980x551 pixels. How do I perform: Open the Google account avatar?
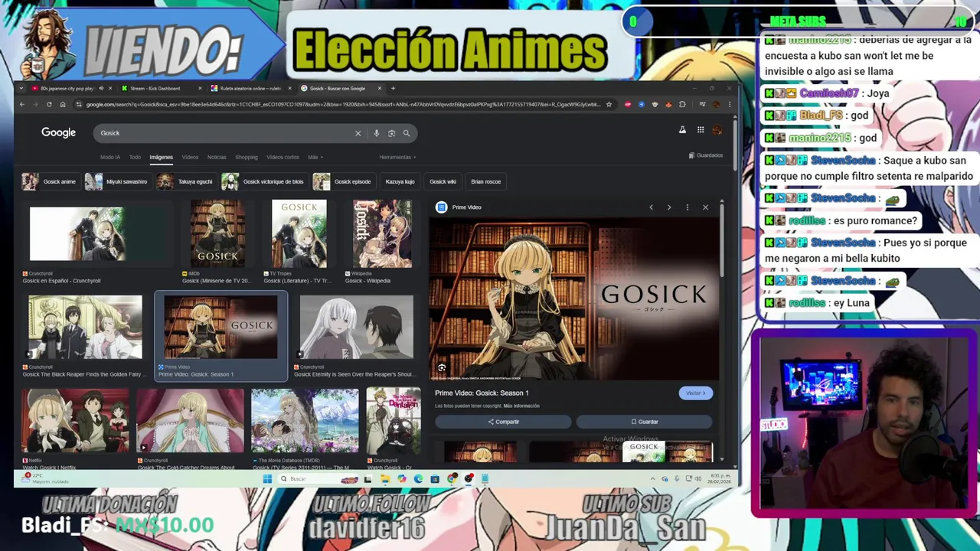coord(717,130)
